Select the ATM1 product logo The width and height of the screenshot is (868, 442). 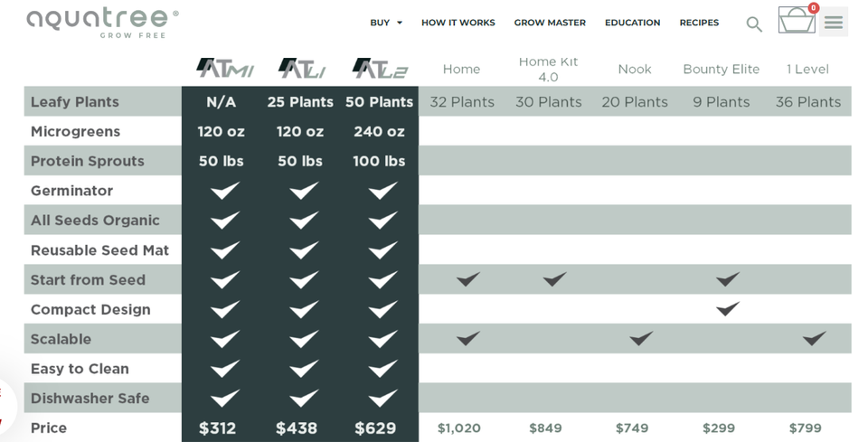tap(225, 68)
